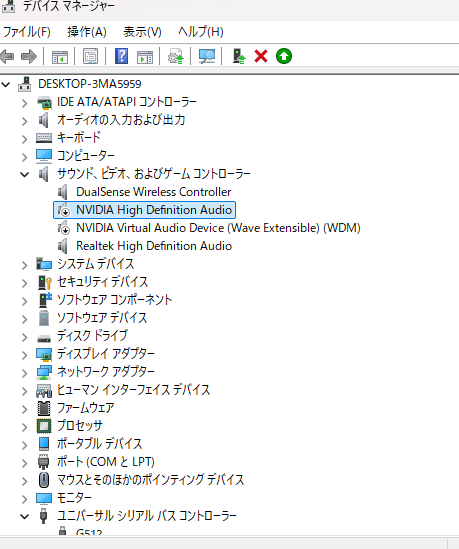The width and height of the screenshot is (459, 549).
Task: Click Scan for hardware changes monitor icon
Action: coord(207,56)
